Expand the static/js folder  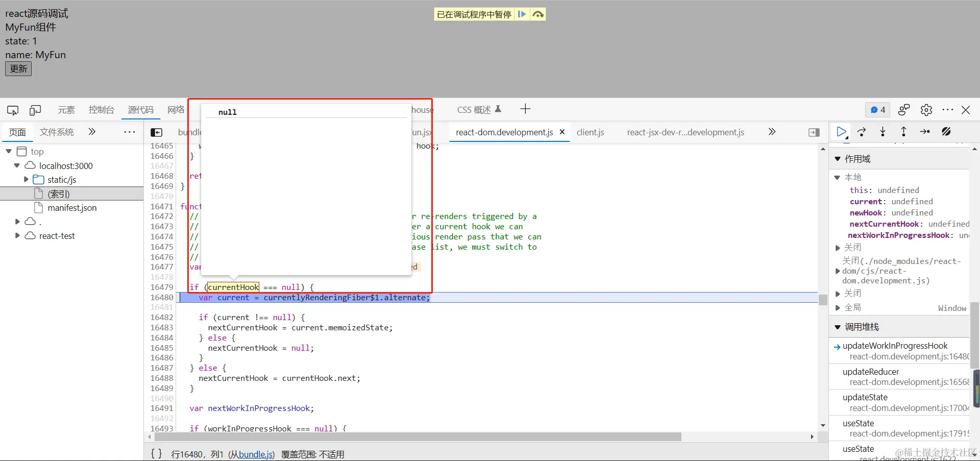click(26, 179)
